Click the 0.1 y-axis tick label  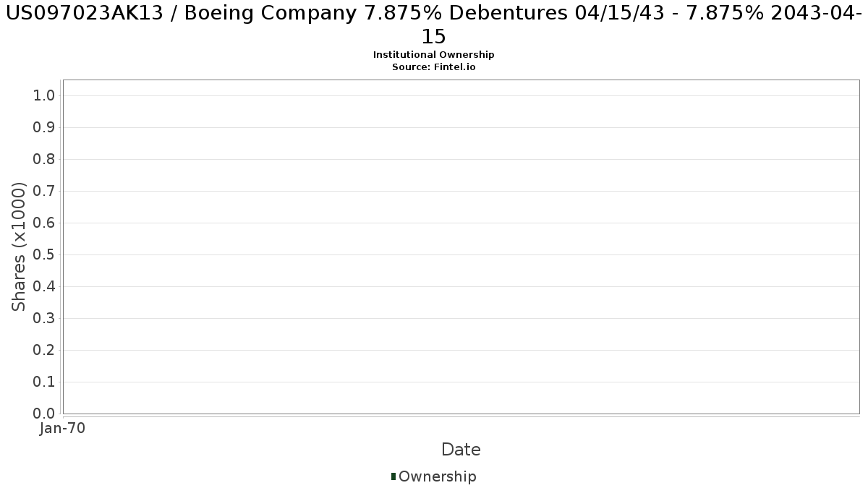tap(45, 382)
